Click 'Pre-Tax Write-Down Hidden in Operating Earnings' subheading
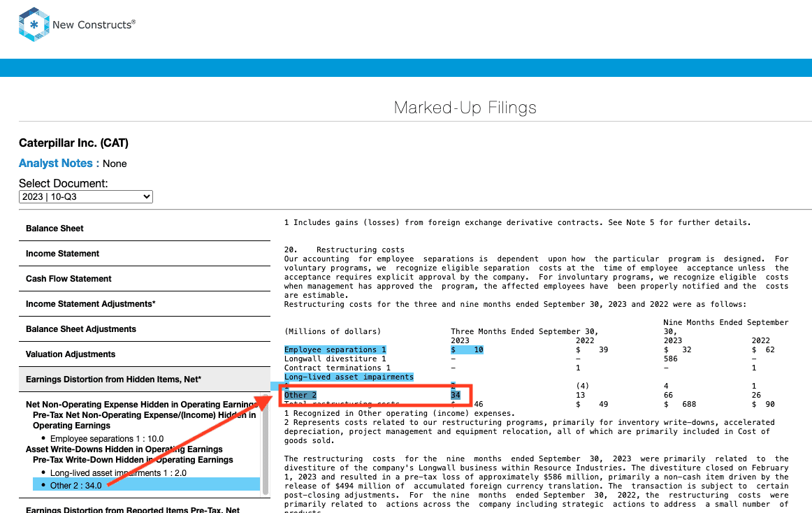Image resolution: width=812 pixels, height=513 pixels. (133, 460)
